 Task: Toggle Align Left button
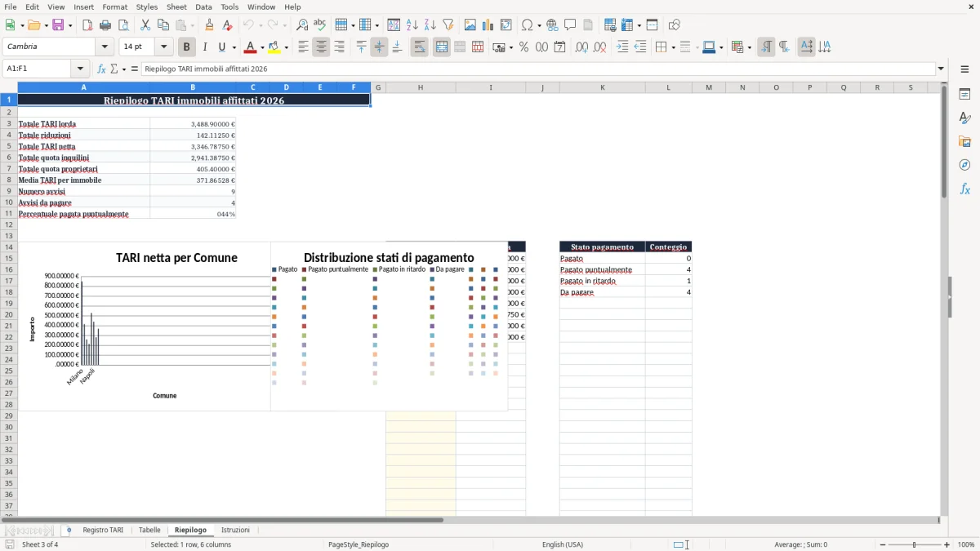point(303,47)
